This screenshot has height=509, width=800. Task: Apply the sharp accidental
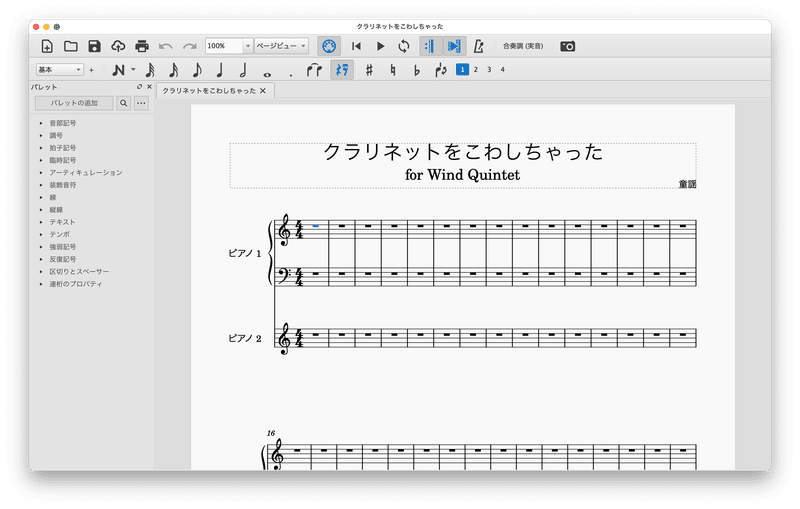pos(369,70)
